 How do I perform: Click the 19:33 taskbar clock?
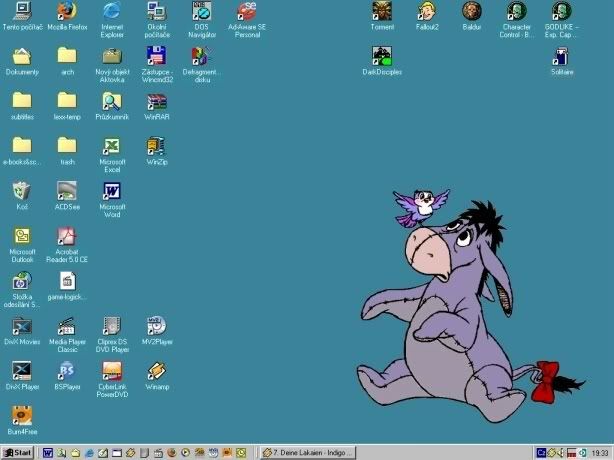pyautogui.click(x=600, y=453)
